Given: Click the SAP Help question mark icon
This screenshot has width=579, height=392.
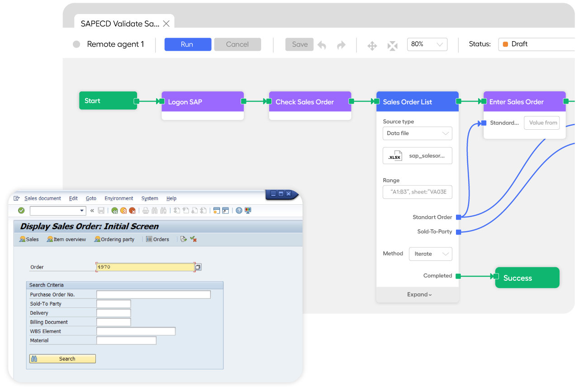Looking at the screenshot, I should pos(239,210).
